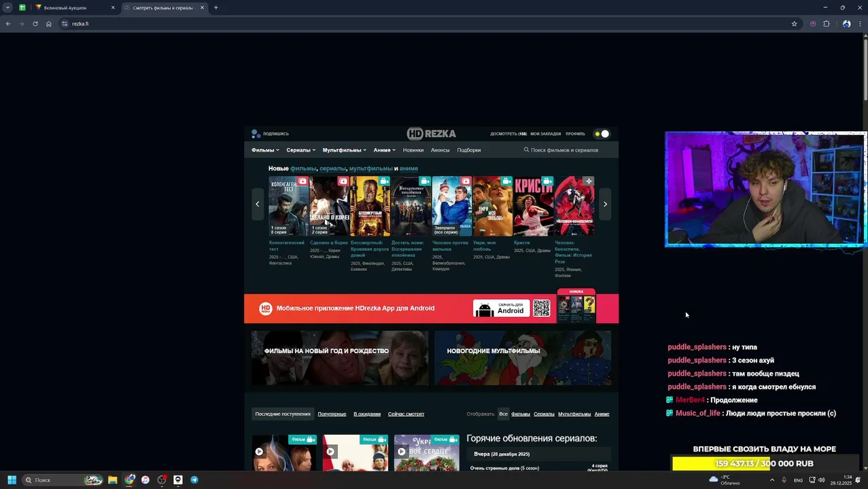Open the Кристи movie poster

tap(534, 206)
